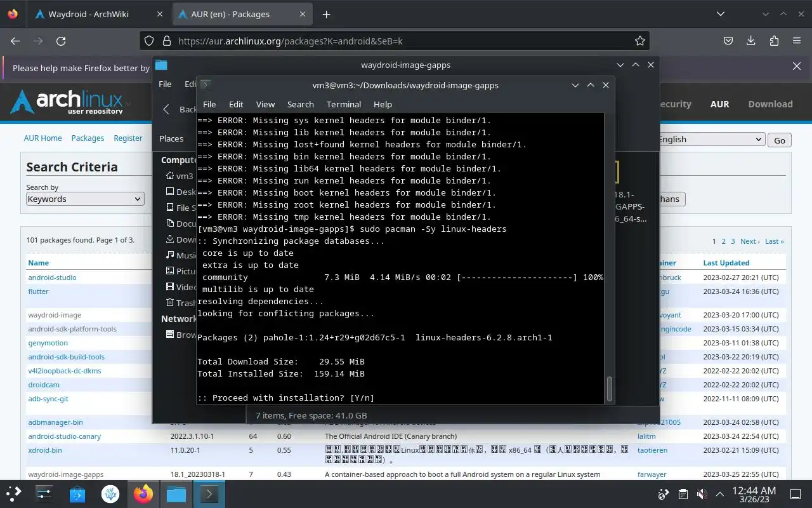The width and height of the screenshot is (812, 508).
Task: Open the Pocket save icon in Firefox
Action: [729, 41]
